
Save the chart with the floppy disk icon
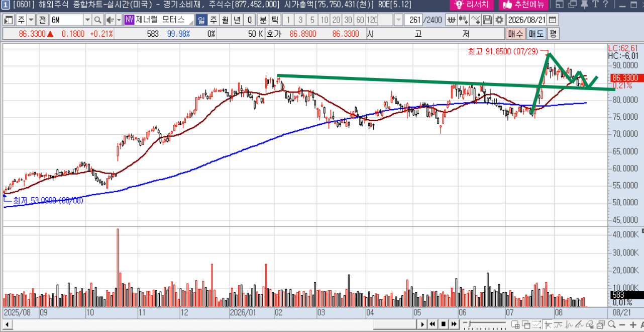[x=487, y=20]
